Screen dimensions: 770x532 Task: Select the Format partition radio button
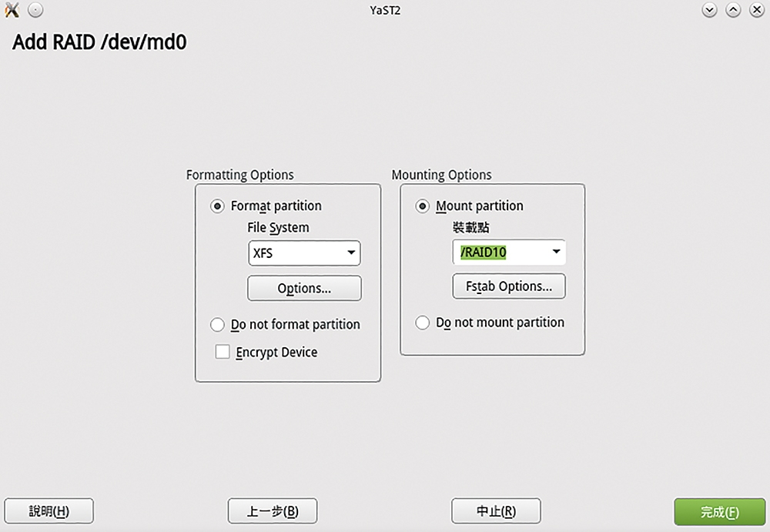(218, 206)
